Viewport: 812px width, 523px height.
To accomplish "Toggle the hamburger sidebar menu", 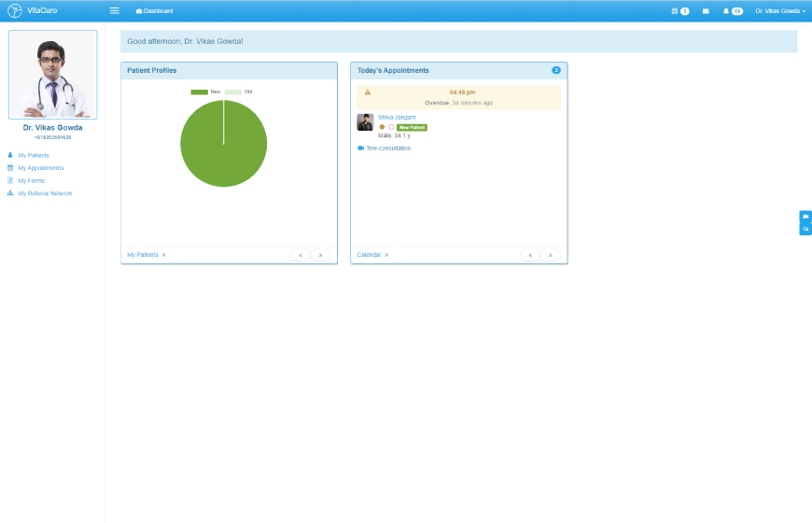I will pos(115,10).
